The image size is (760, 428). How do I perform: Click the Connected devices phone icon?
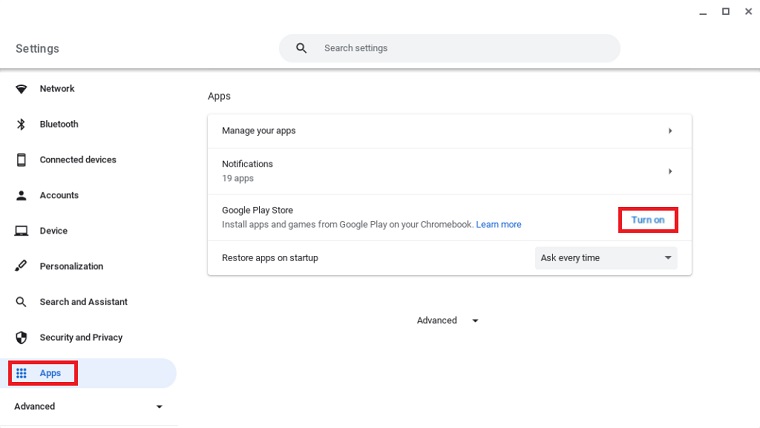click(x=21, y=160)
